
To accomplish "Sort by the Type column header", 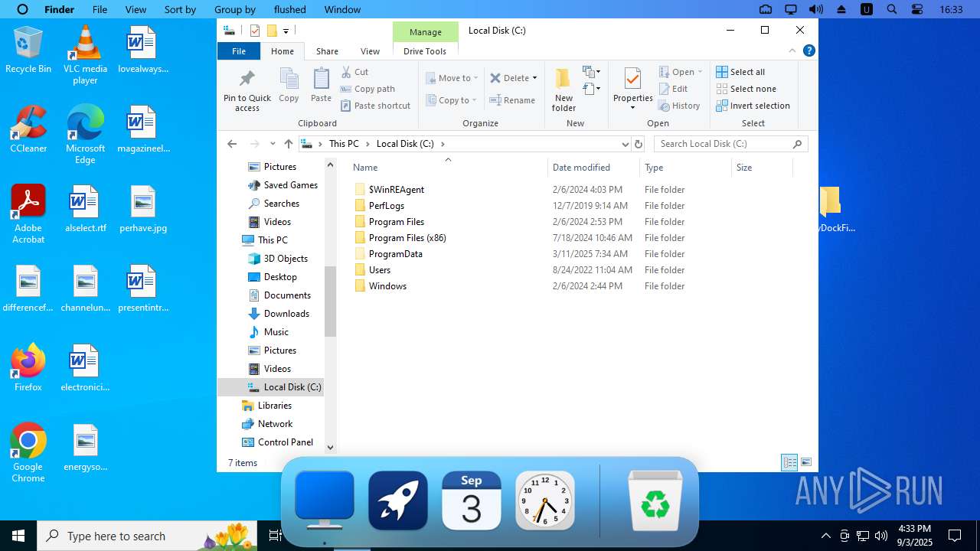I will click(654, 168).
